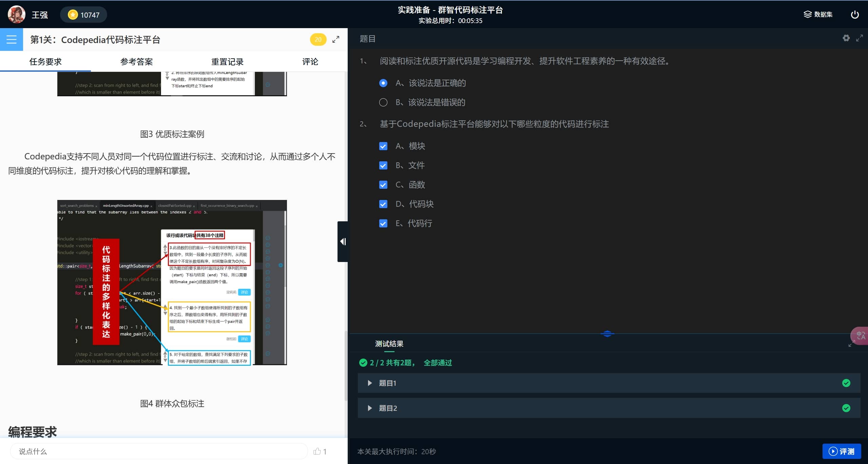Image resolution: width=868 pixels, height=464 pixels.
Task: Click the 第1关 Codepedia代码标注平台 title
Action: coord(95,40)
